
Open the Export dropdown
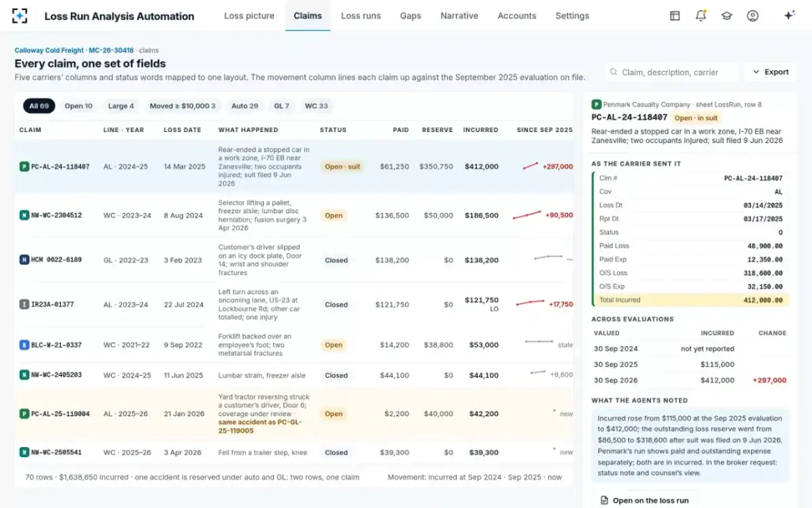770,72
